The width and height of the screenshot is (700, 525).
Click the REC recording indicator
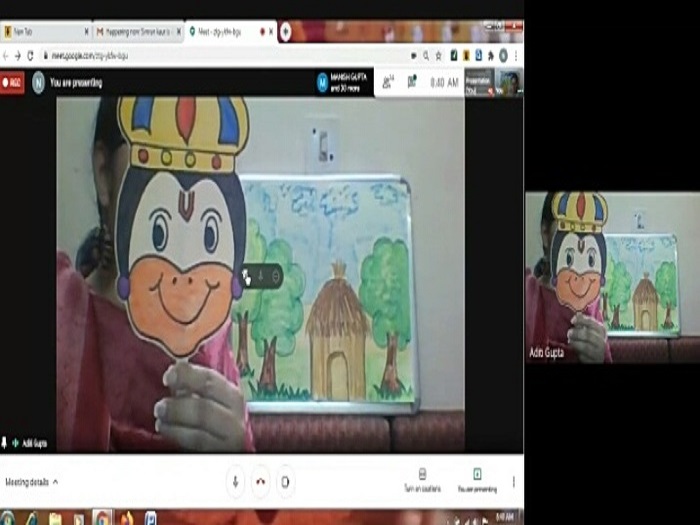pos(12,83)
